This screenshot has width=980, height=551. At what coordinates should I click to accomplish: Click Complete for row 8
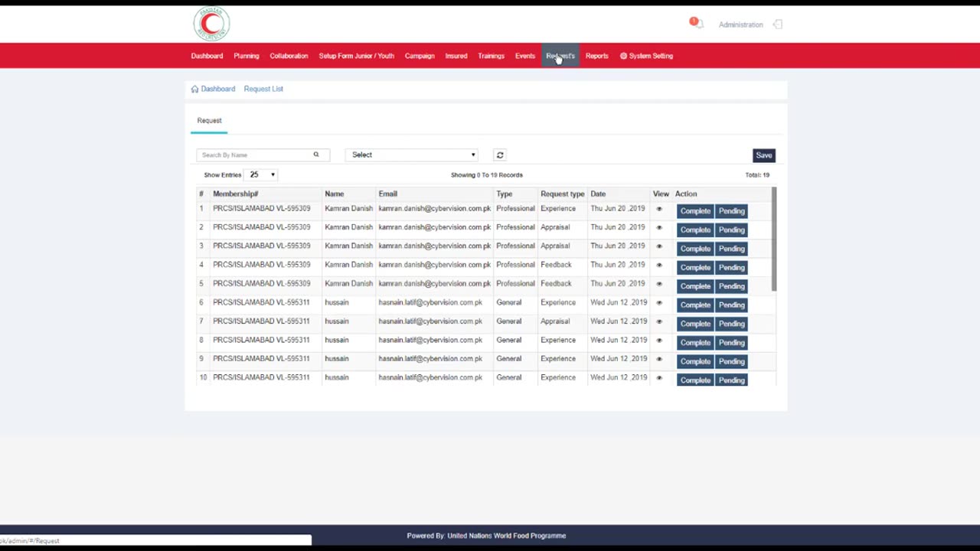[695, 342]
